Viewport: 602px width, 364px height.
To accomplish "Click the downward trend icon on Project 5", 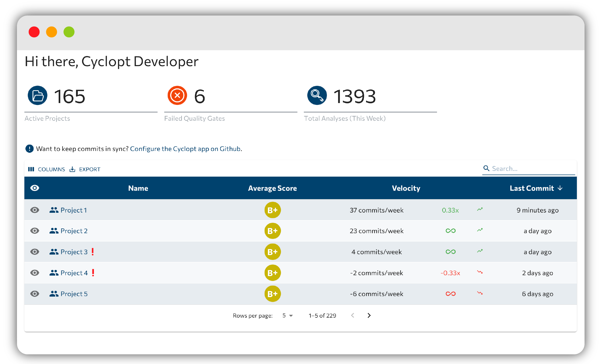I will pos(480,293).
